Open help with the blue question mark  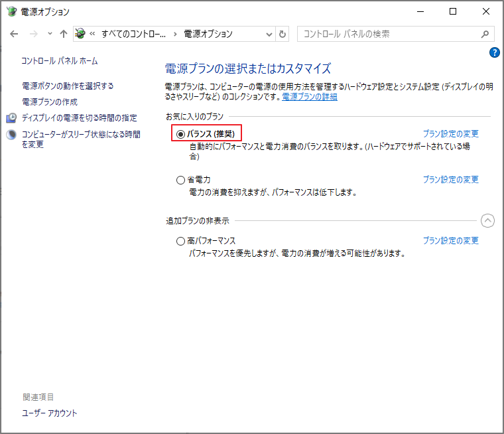click(x=494, y=52)
